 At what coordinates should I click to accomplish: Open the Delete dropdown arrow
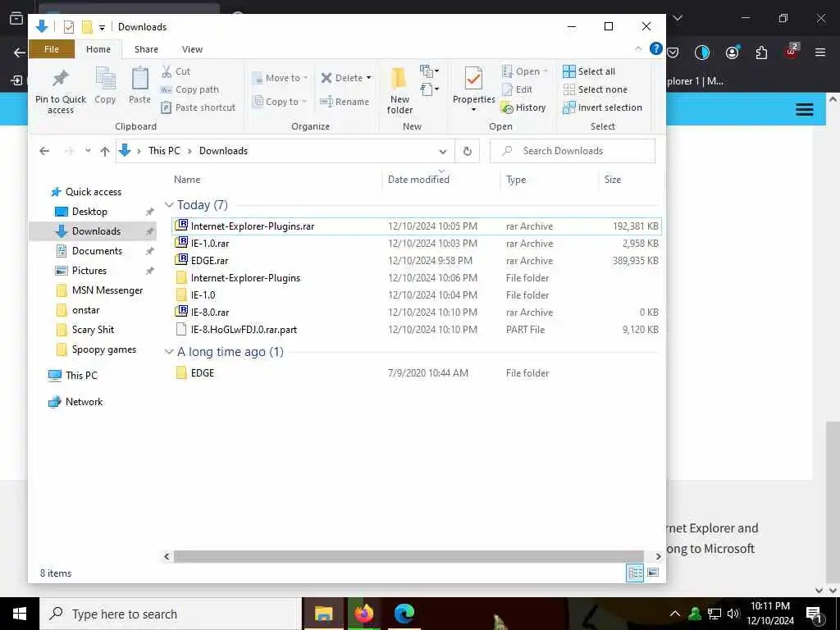click(x=368, y=78)
